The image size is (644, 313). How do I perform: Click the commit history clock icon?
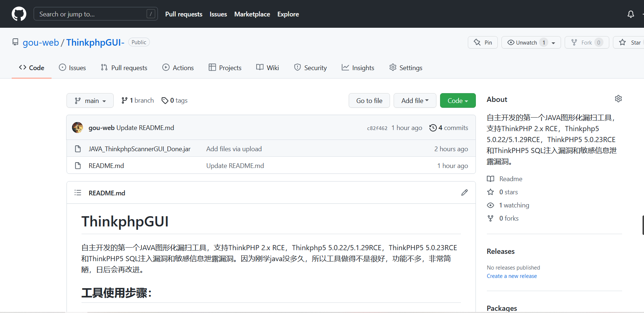[433, 127]
